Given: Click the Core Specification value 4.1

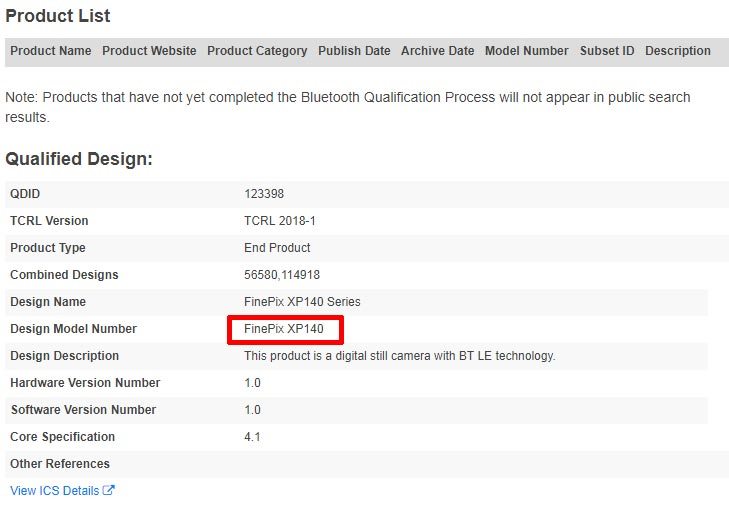Looking at the screenshot, I should 252,437.
